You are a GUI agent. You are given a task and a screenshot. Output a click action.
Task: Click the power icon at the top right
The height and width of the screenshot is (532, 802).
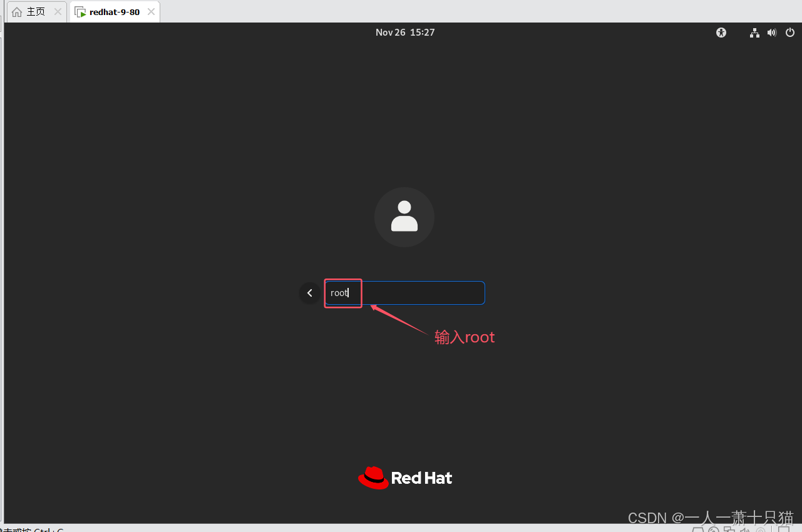789,32
